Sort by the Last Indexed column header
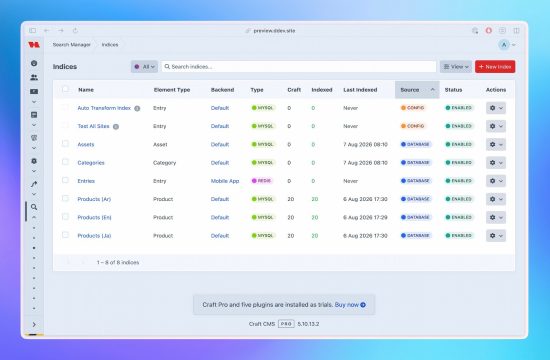Viewport: 550px width, 360px height. pos(360,90)
